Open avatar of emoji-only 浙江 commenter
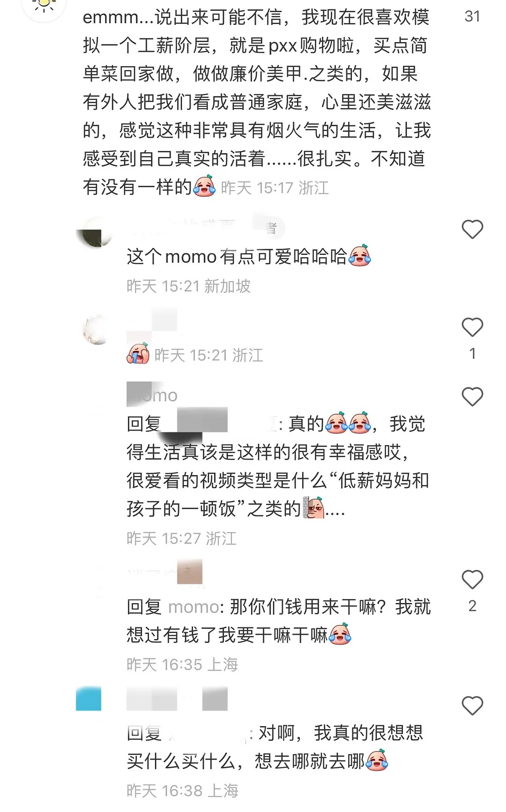The width and height of the screenshot is (506, 812). pos(96,330)
